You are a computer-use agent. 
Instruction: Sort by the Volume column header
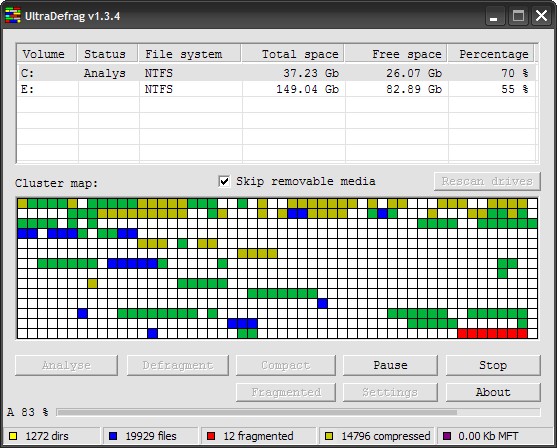pyautogui.click(x=47, y=54)
